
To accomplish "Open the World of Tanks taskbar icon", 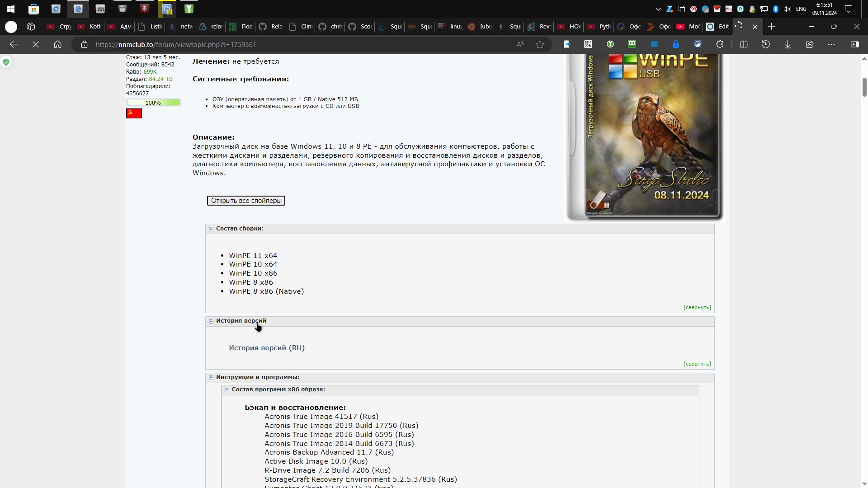I will point(145,9).
